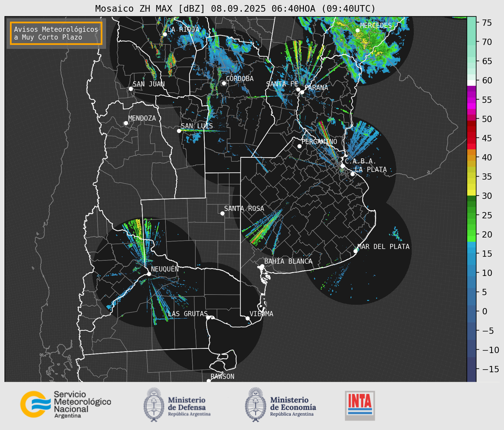Click the Mar del Plata marker dot

click(356, 251)
